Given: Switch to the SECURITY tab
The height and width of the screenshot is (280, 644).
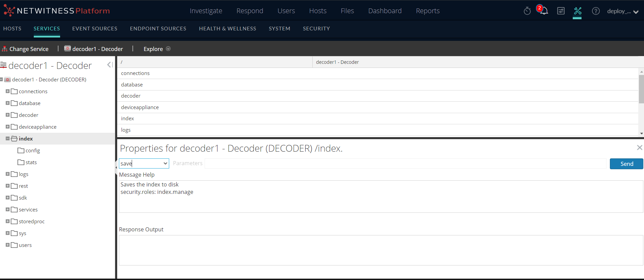Looking at the screenshot, I should pyautogui.click(x=316, y=29).
